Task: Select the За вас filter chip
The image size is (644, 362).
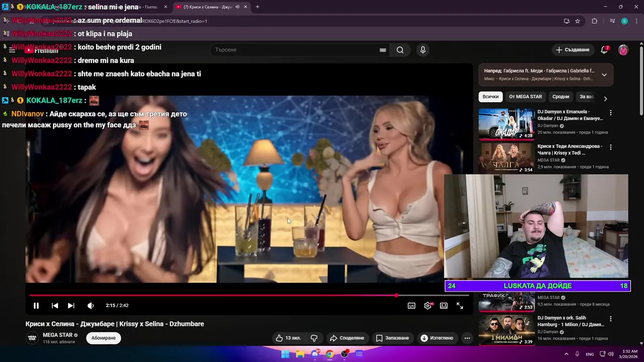Action: [587, 97]
